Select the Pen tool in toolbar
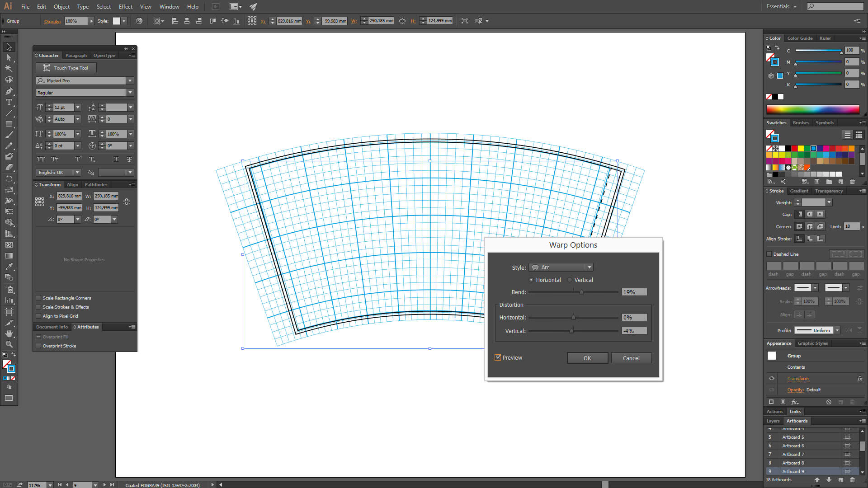The image size is (868, 488). (x=9, y=91)
